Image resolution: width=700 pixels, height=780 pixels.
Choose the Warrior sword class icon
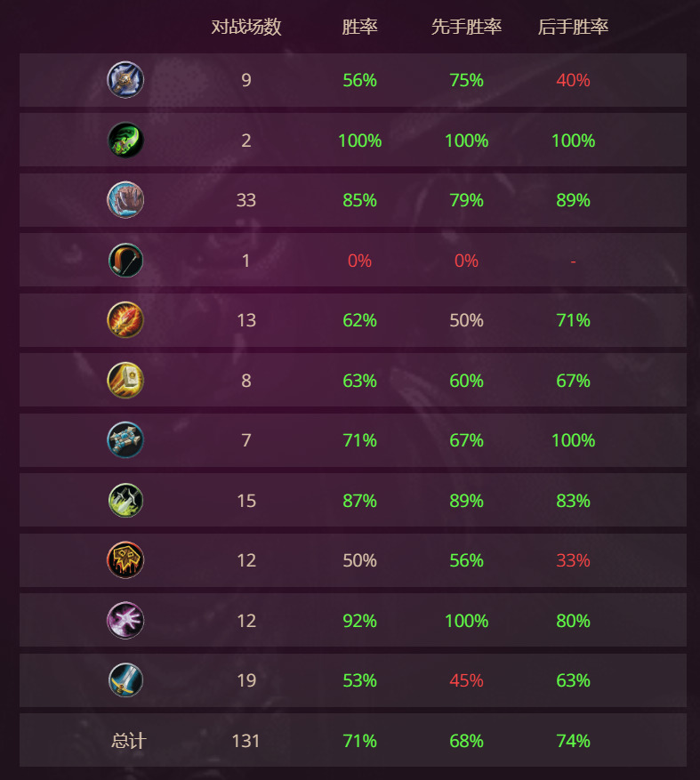(x=125, y=680)
